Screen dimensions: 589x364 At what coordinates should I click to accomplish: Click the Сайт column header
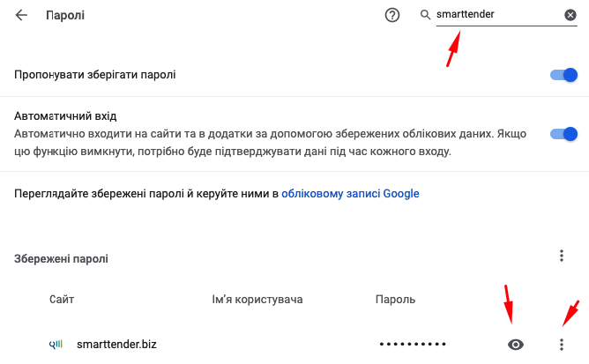[x=62, y=300]
